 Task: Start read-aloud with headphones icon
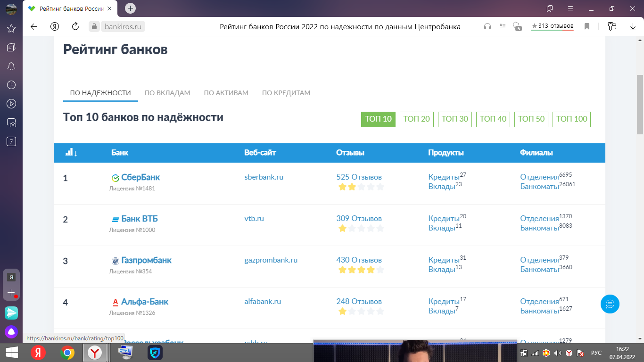pos(487,26)
